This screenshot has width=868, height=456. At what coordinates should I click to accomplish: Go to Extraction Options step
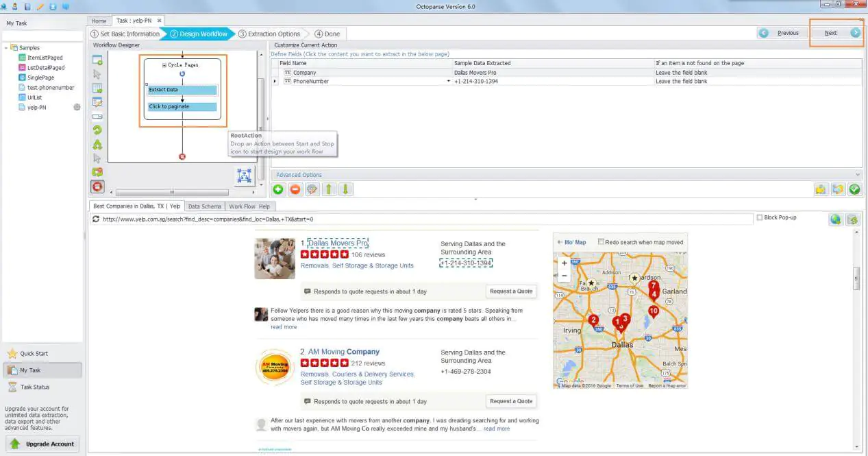[x=269, y=34]
